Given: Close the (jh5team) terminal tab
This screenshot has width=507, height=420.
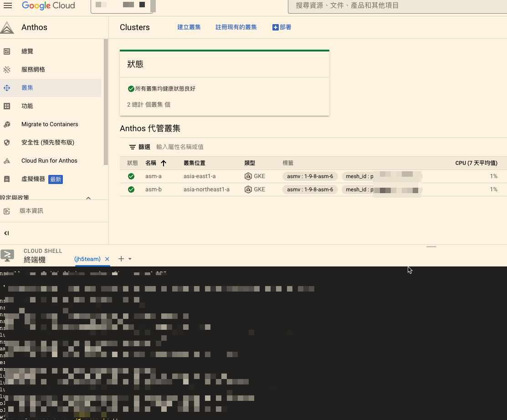Looking at the screenshot, I should (107, 259).
